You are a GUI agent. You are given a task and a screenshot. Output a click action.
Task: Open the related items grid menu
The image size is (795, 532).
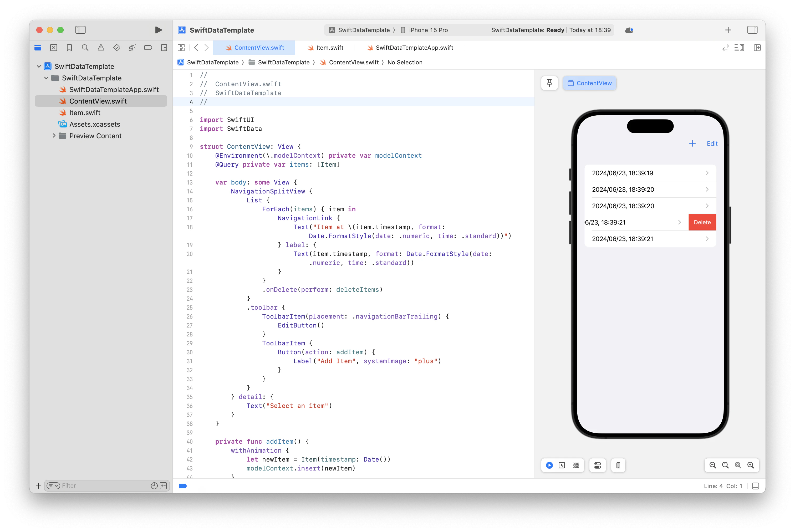(x=181, y=48)
